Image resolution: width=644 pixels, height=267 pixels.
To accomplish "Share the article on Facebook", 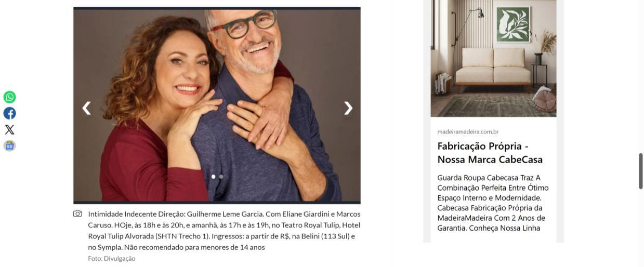I will coord(9,113).
